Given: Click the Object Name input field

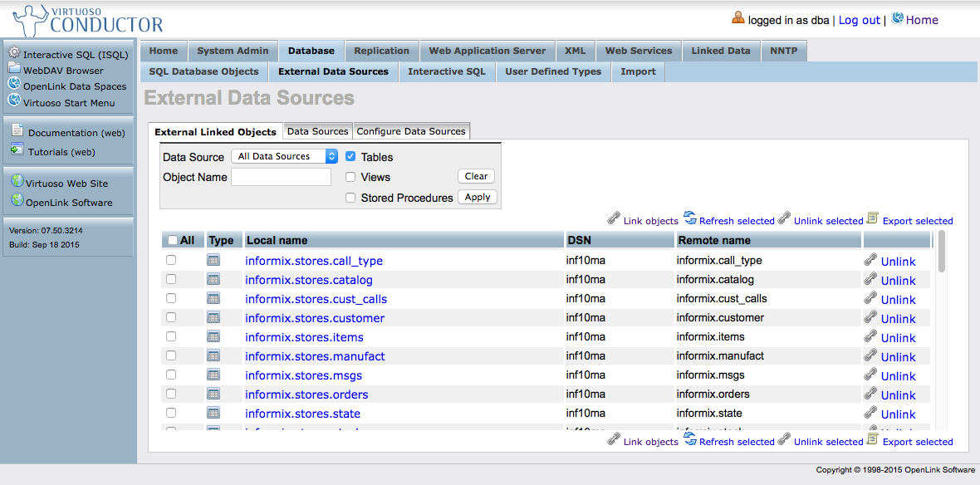Looking at the screenshot, I should [x=281, y=177].
